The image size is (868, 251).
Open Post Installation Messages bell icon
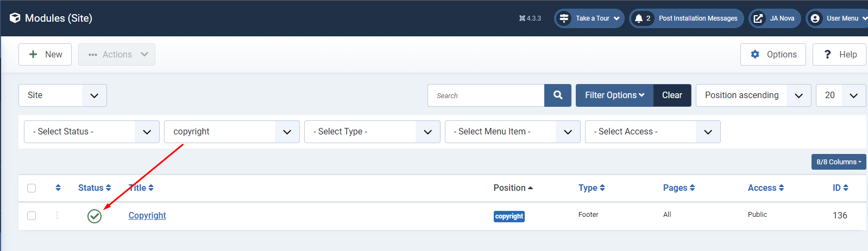(639, 18)
